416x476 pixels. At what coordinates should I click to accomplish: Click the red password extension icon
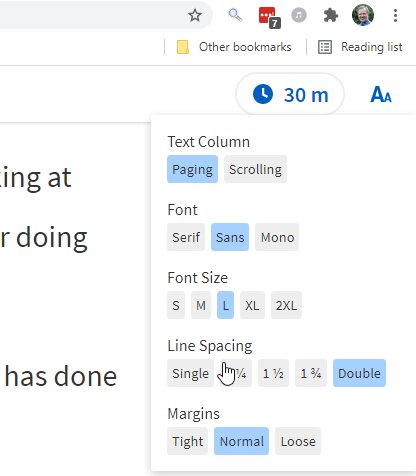point(269,17)
